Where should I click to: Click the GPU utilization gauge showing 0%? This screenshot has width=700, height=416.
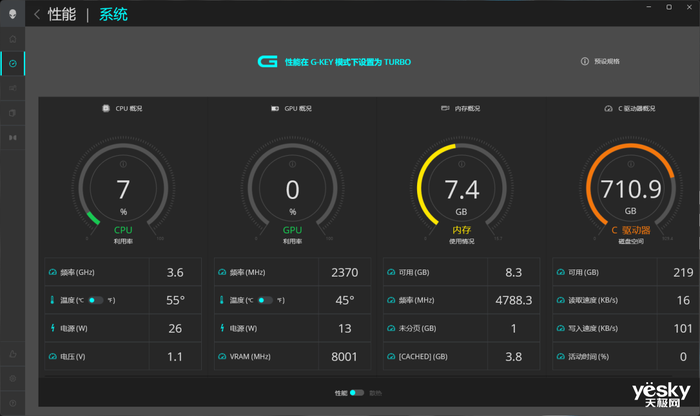(x=292, y=188)
